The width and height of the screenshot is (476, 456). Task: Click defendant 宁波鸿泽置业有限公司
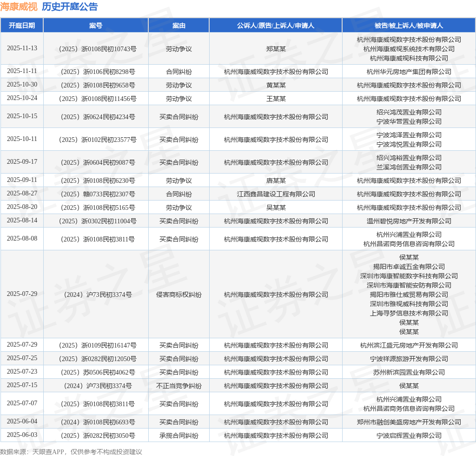pos(409,135)
